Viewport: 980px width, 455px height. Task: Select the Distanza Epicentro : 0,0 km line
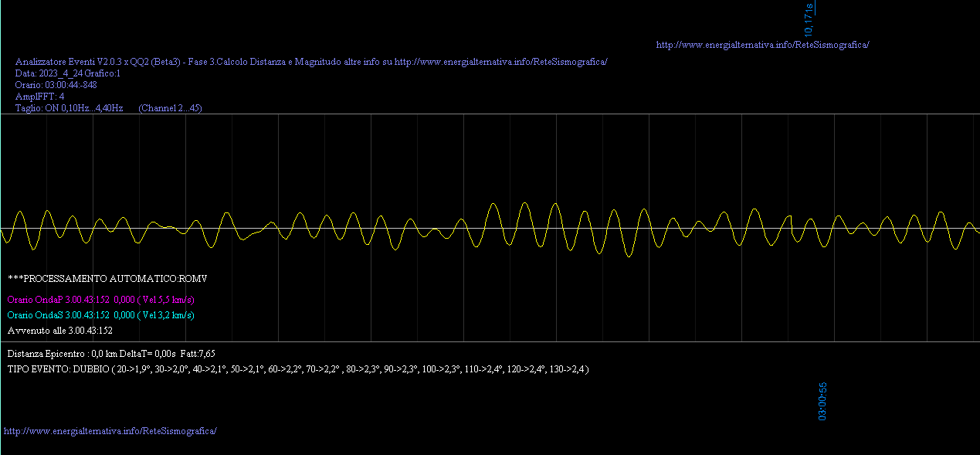point(111,353)
